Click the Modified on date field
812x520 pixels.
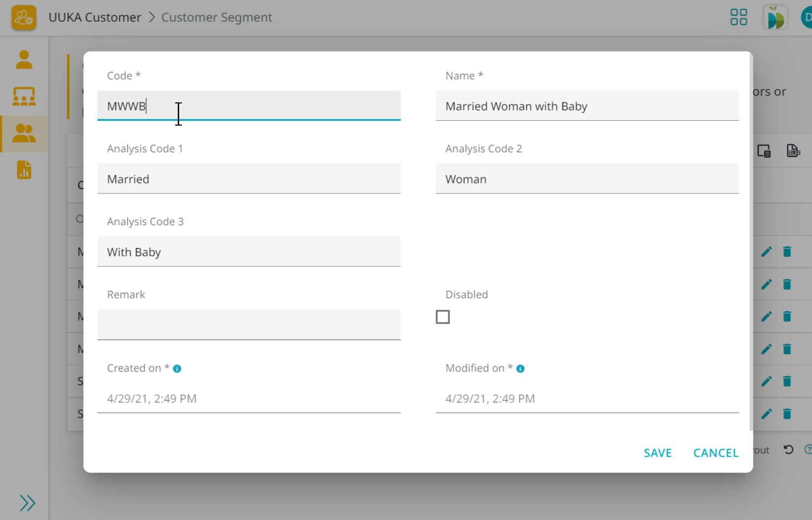point(587,399)
